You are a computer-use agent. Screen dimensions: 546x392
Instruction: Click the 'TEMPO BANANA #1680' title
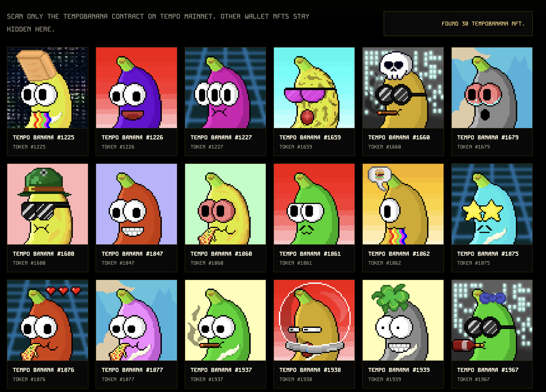pos(44,254)
